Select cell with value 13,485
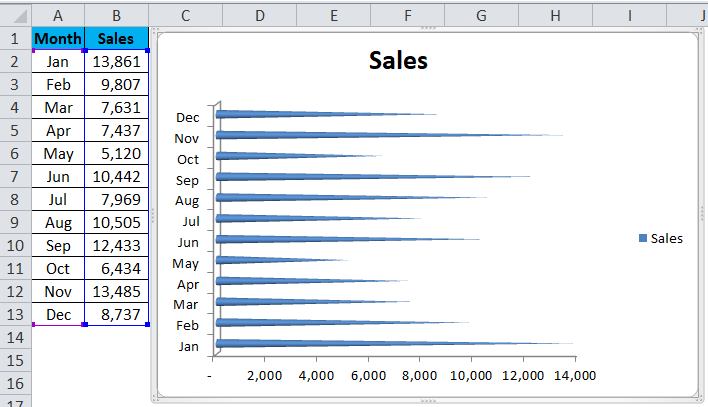Screen dimensions: 708x407 [116, 292]
